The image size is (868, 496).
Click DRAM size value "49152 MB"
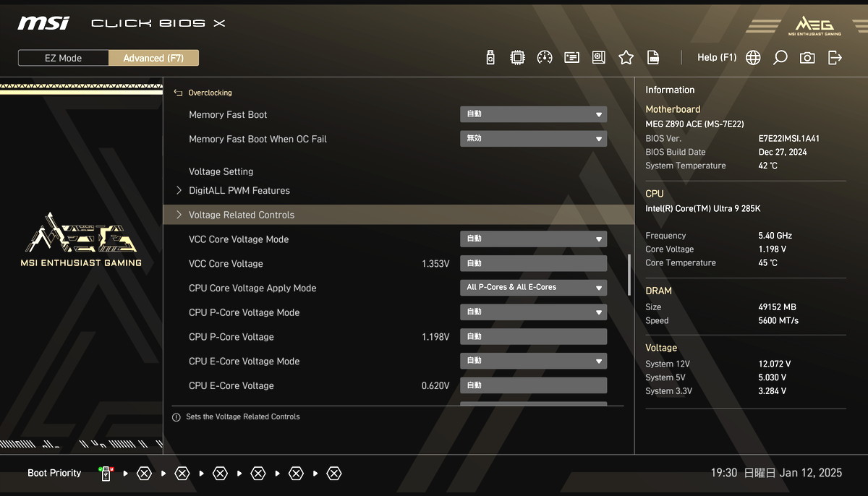click(777, 307)
